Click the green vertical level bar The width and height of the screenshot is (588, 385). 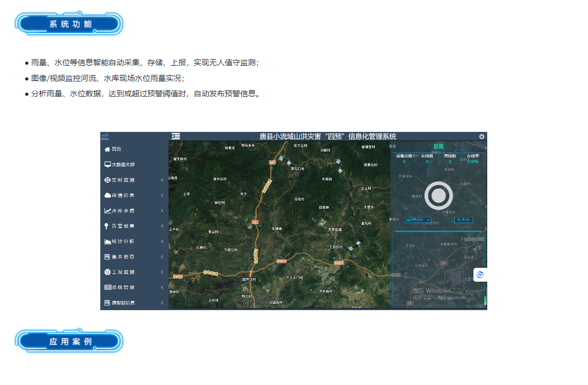point(485,297)
